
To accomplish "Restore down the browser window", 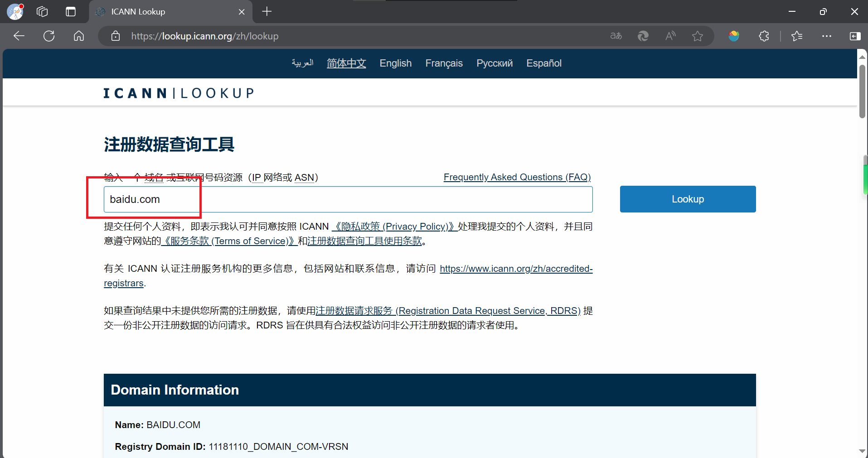I will click(823, 11).
